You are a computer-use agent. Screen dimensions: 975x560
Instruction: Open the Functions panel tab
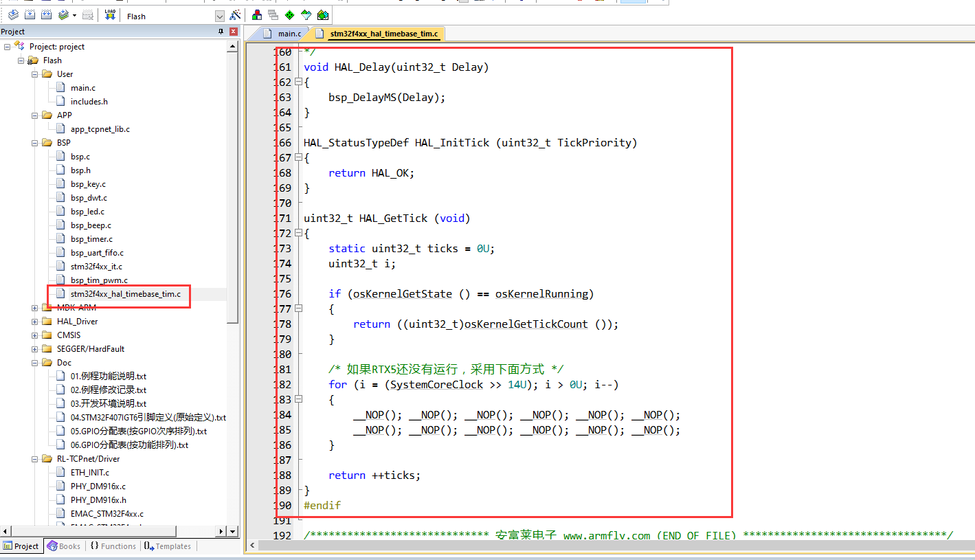tap(113, 546)
